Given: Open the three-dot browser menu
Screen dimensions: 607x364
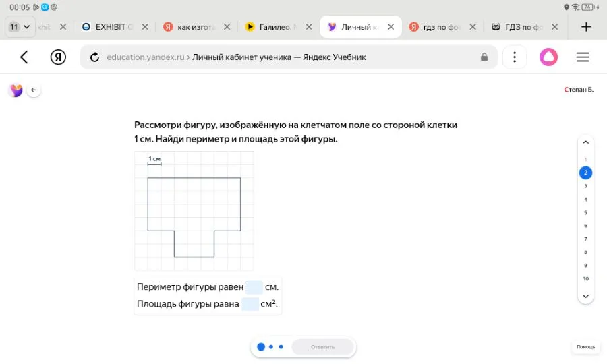Looking at the screenshot, I should (x=515, y=57).
